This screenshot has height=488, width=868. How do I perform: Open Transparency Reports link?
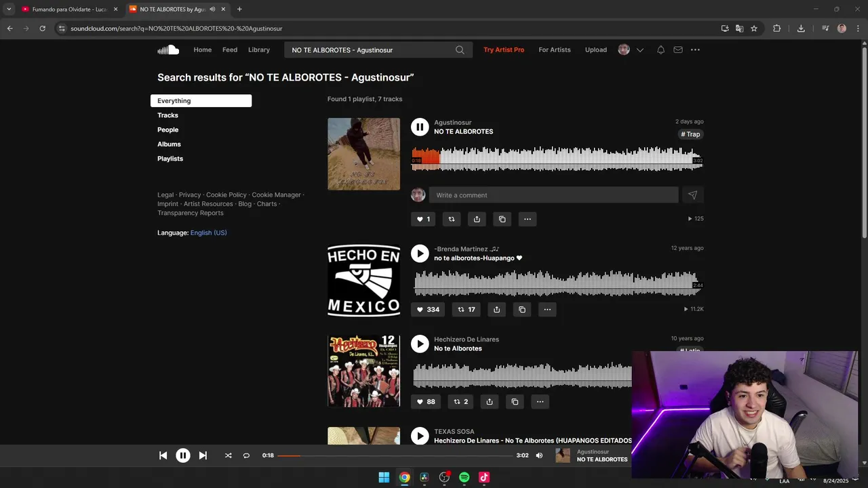click(191, 213)
